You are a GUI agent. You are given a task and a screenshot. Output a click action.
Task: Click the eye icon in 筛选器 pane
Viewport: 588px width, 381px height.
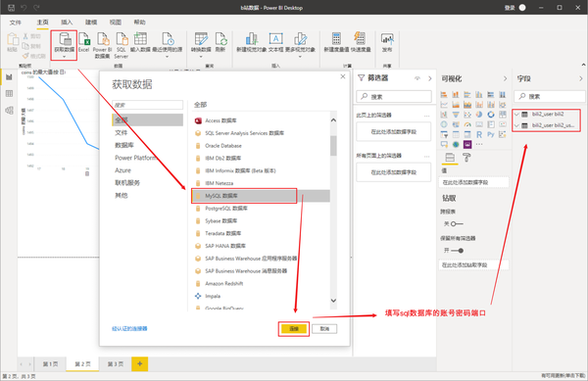click(x=417, y=78)
